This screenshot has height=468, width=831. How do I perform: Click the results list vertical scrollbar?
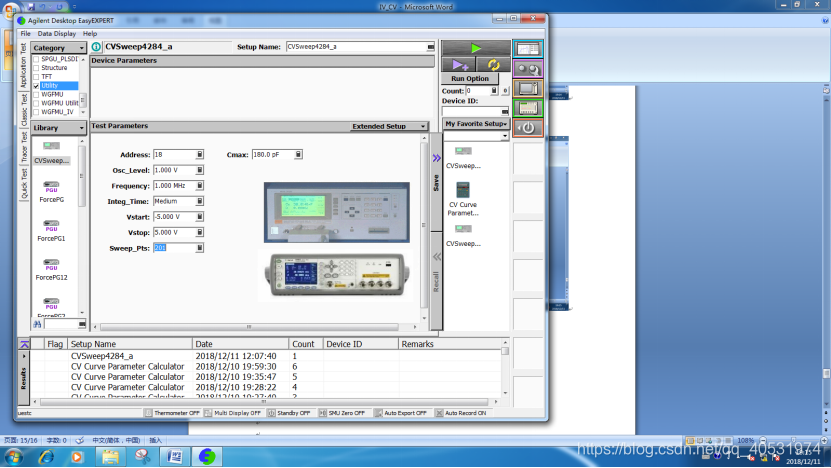(x=505, y=367)
